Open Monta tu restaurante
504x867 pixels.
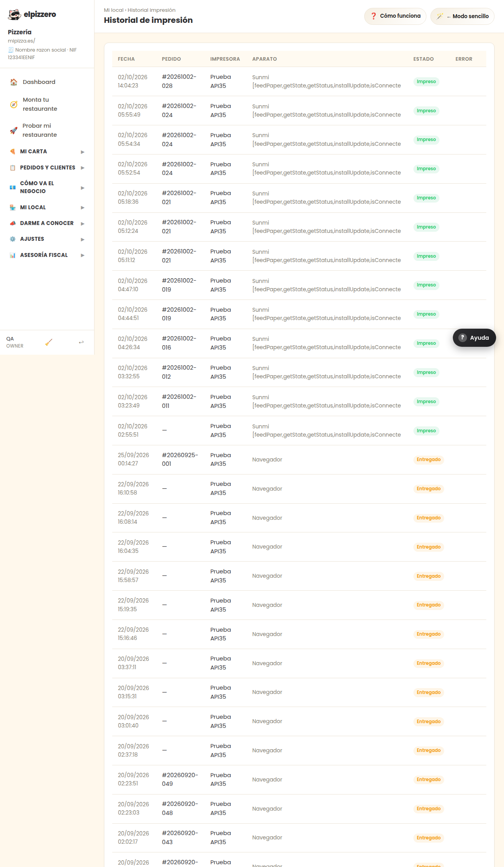coord(47,104)
